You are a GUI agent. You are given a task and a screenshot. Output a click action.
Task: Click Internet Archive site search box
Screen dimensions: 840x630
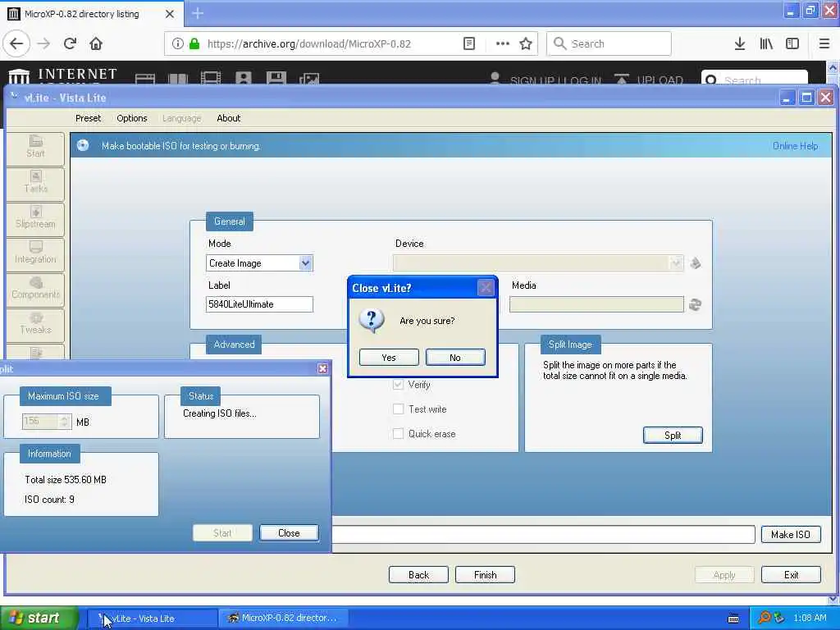(755, 79)
